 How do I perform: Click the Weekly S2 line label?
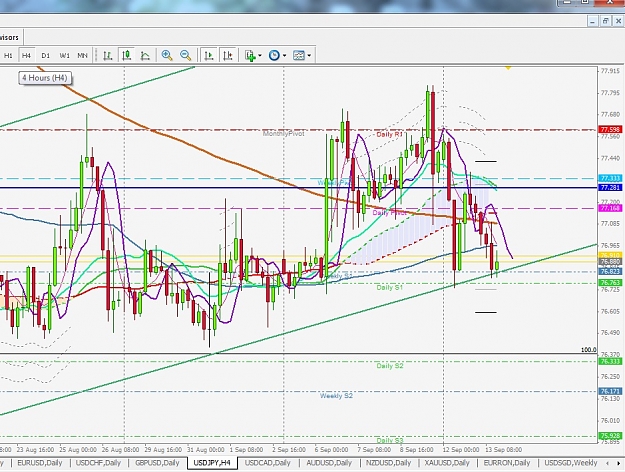coord(336,396)
